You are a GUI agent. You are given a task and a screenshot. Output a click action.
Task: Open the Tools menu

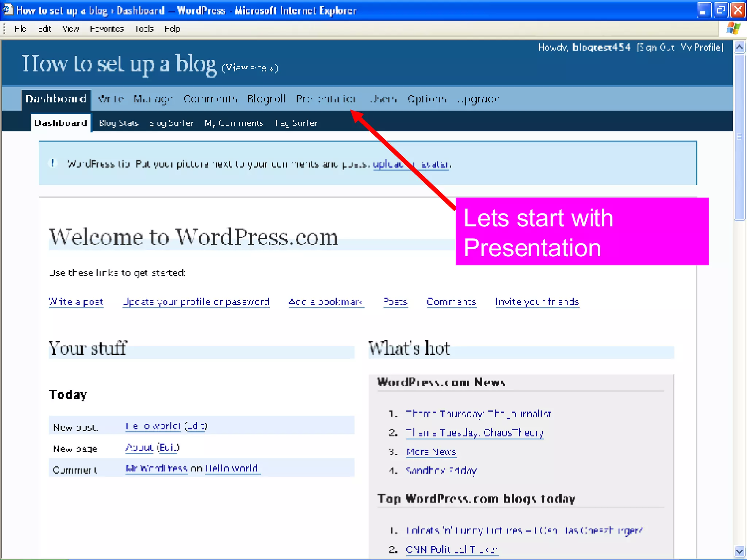point(144,29)
